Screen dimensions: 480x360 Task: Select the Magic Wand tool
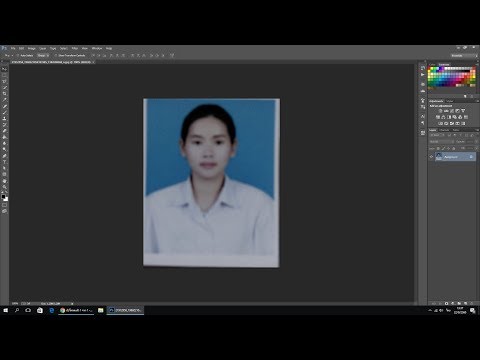pos(4,88)
